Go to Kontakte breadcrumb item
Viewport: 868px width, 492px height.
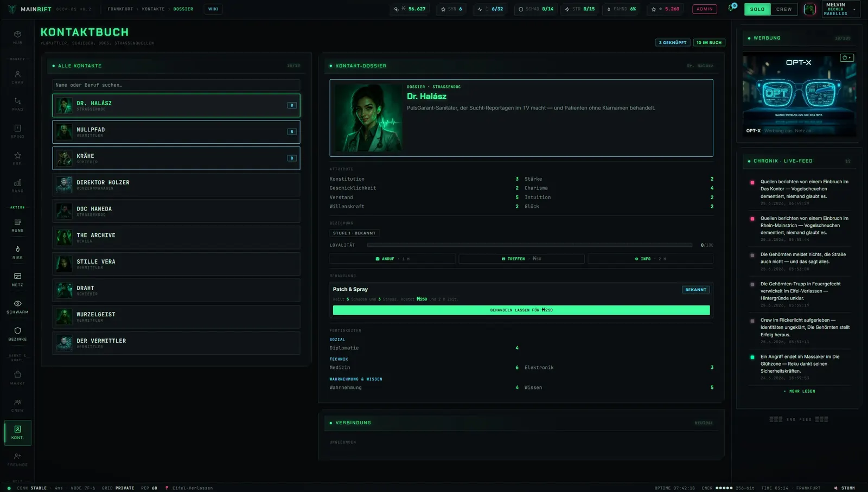click(x=153, y=9)
